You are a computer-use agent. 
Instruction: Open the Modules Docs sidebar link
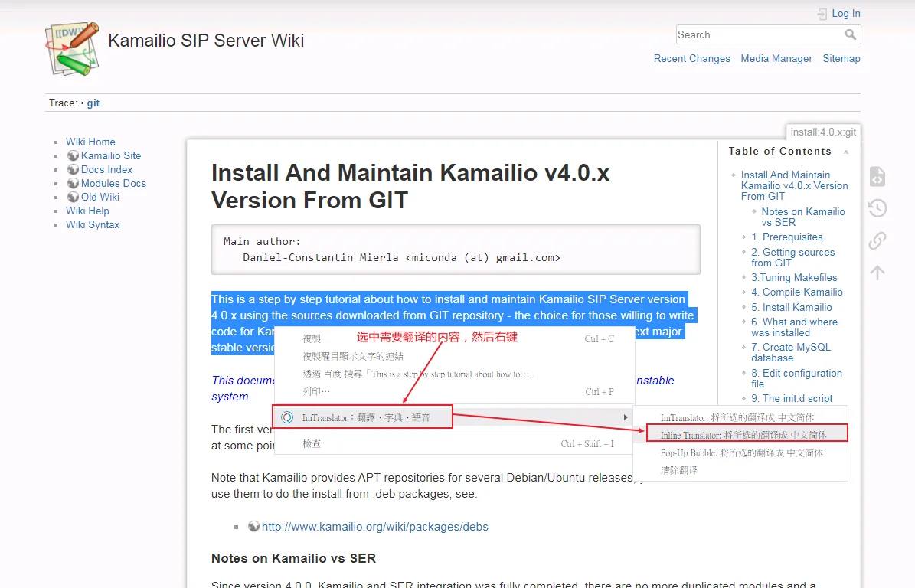click(x=113, y=183)
